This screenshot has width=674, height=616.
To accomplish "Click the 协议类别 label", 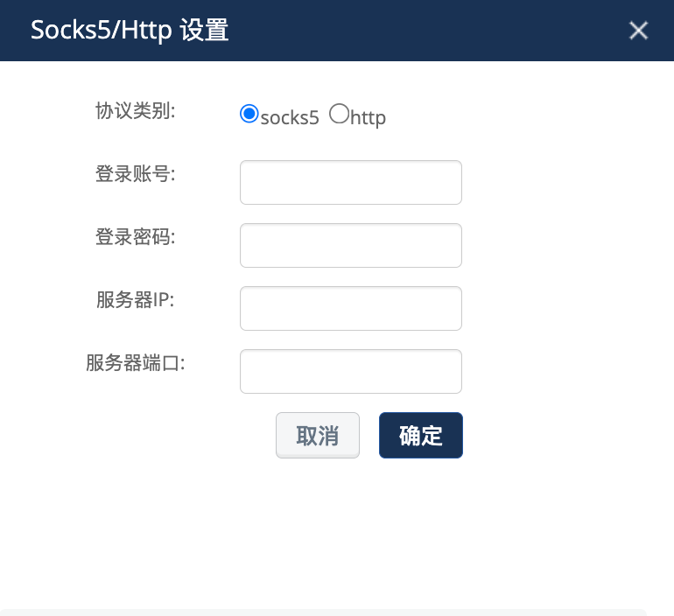I will click(x=135, y=111).
